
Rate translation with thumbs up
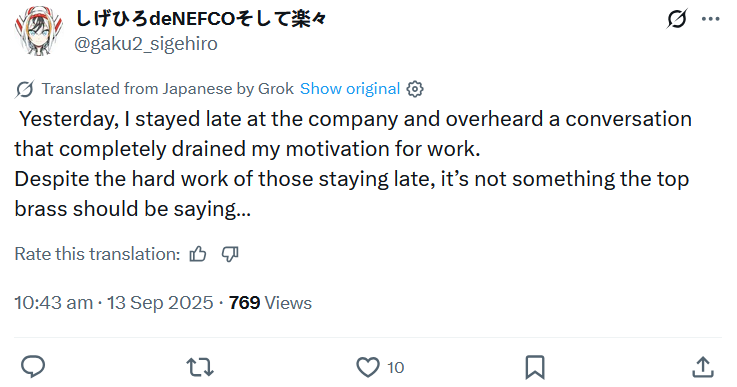198,254
